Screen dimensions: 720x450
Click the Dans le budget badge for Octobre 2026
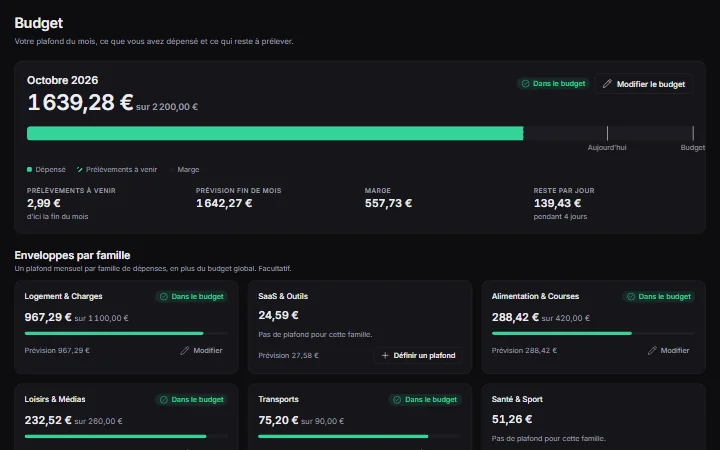coord(553,84)
